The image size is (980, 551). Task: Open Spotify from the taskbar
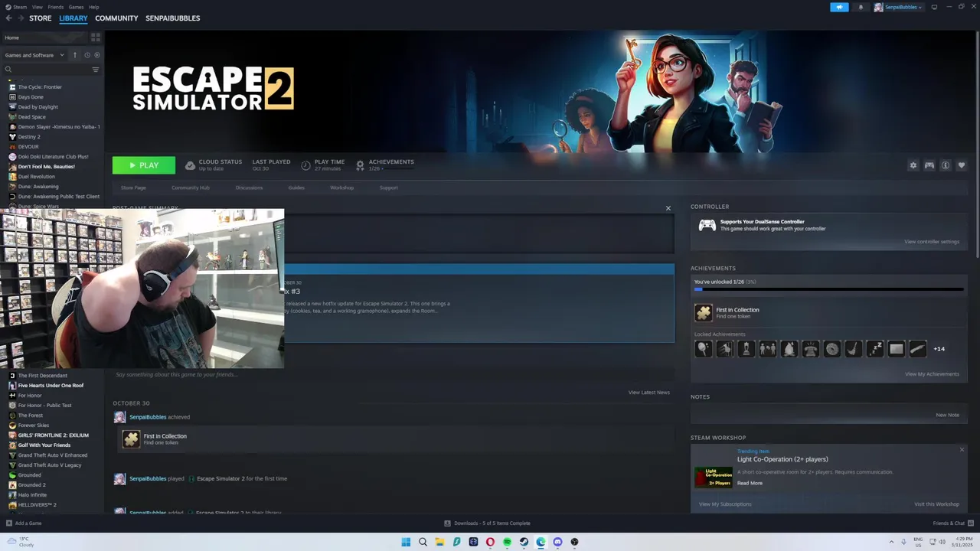tap(507, 542)
